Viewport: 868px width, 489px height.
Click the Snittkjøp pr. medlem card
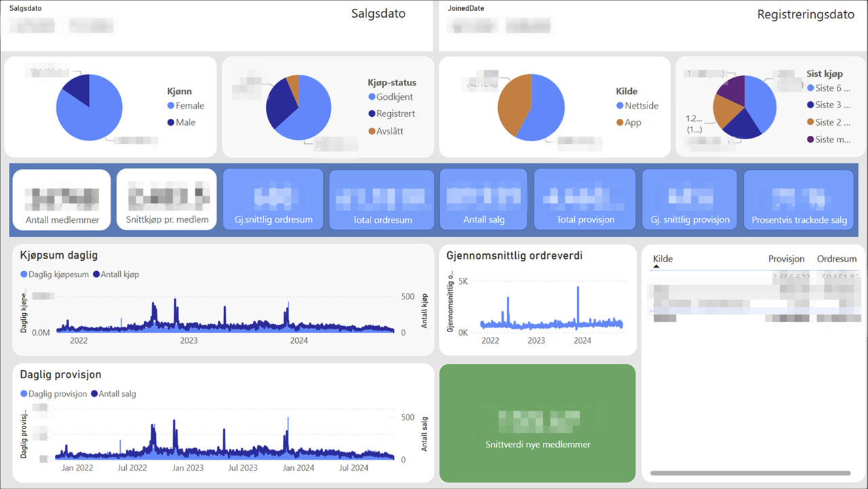click(167, 199)
